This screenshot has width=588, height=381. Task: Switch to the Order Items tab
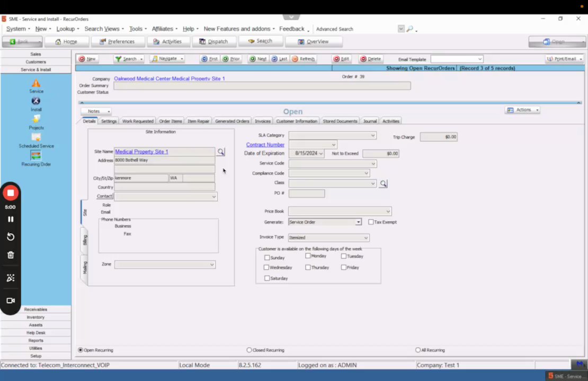click(x=170, y=121)
